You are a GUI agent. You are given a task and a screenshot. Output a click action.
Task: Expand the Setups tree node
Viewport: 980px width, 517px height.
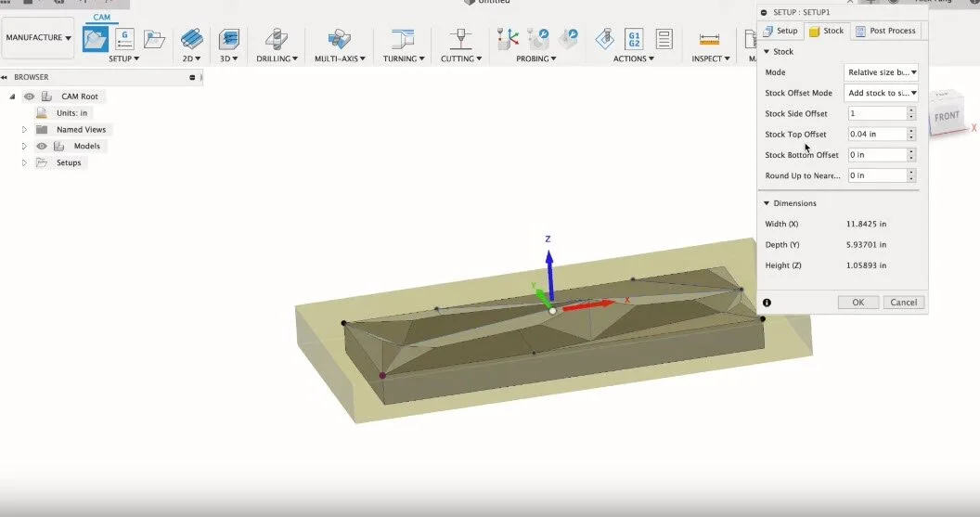(x=24, y=162)
